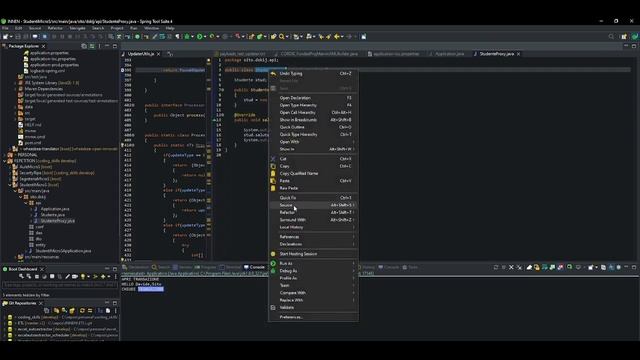Screen dimensions: 640x360
Task: Choose Undo Typing in context menu
Action: point(313,73)
